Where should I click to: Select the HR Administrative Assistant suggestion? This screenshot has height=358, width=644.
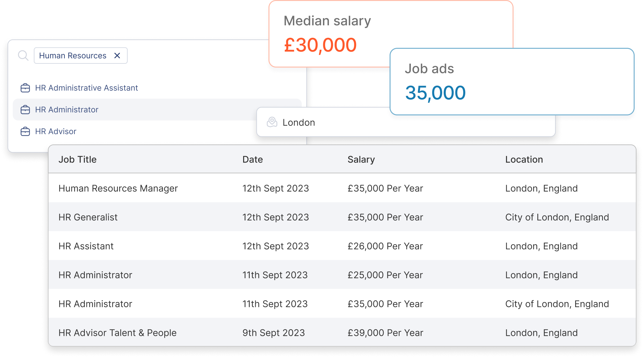pos(86,88)
